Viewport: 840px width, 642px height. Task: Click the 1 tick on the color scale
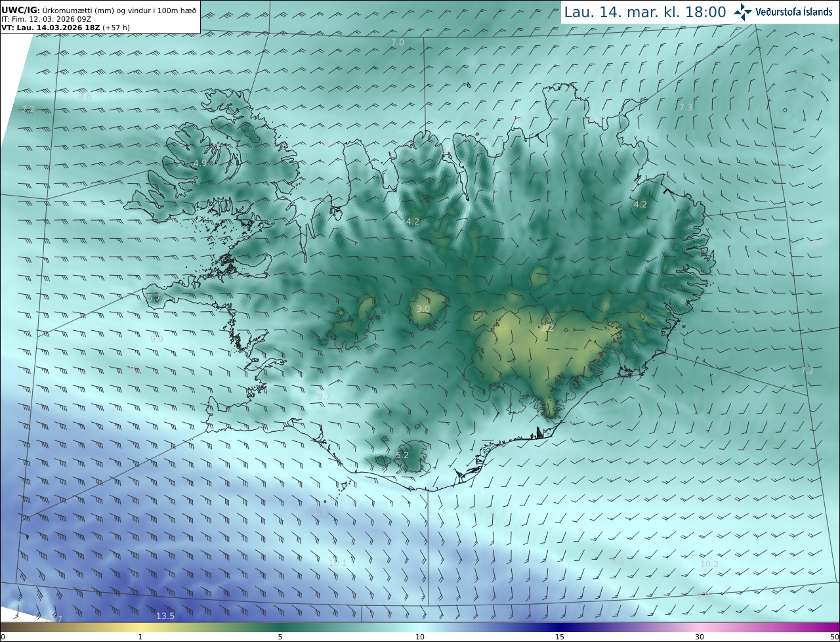pyautogui.click(x=140, y=637)
